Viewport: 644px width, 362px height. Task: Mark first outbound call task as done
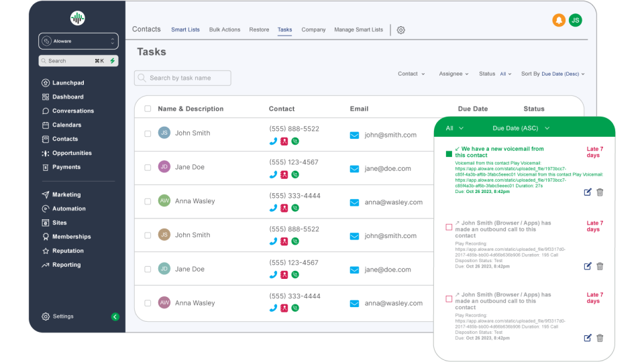(x=449, y=227)
